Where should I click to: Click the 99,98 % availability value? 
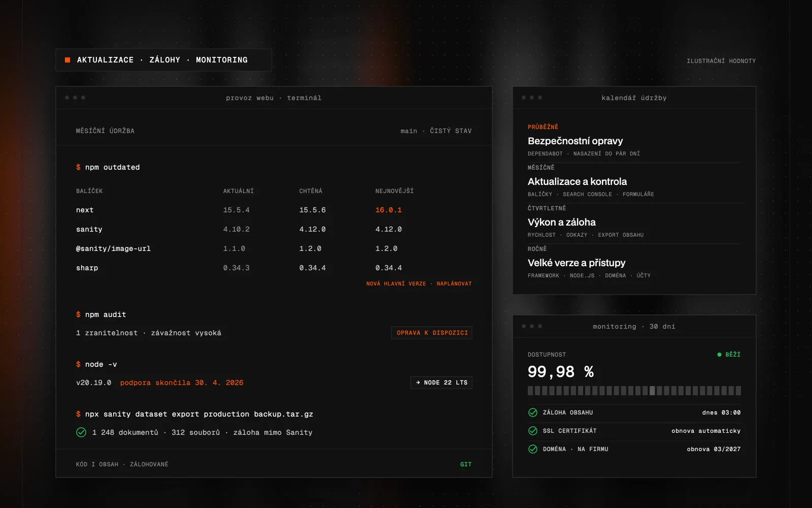point(561,372)
